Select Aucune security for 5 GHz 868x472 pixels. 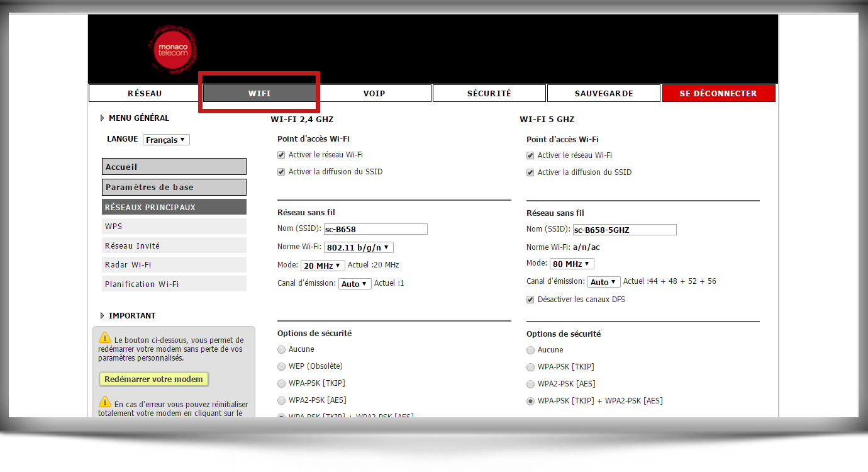(x=531, y=350)
